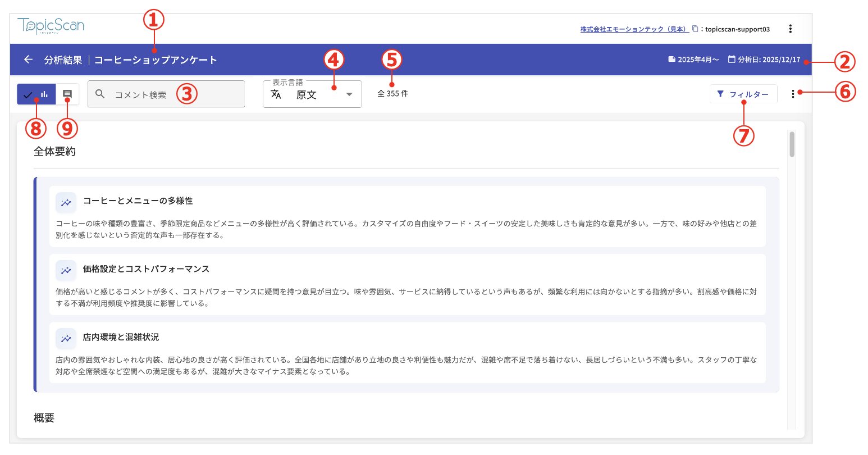Select the 原文 language combo box
The width and height of the screenshot is (868, 455).
pos(312,95)
